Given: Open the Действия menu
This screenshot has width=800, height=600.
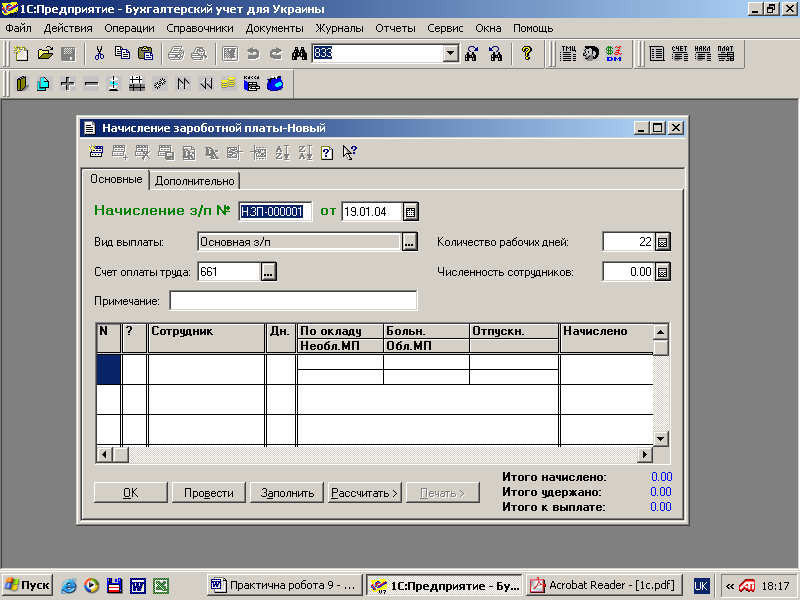Looking at the screenshot, I should click(x=68, y=29).
